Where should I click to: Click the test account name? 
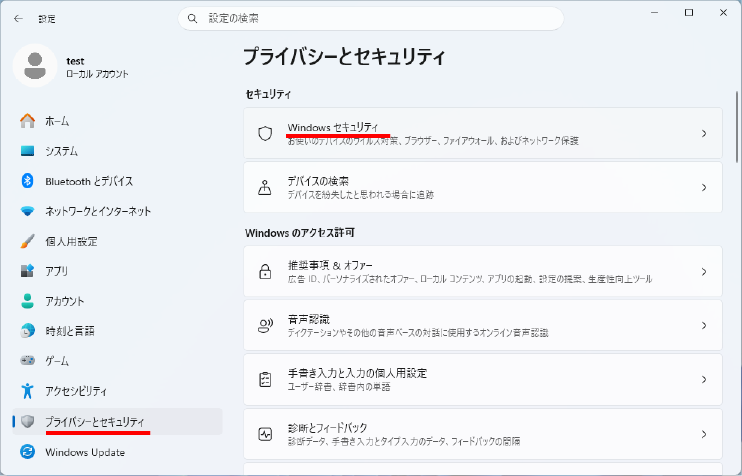[x=75, y=61]
